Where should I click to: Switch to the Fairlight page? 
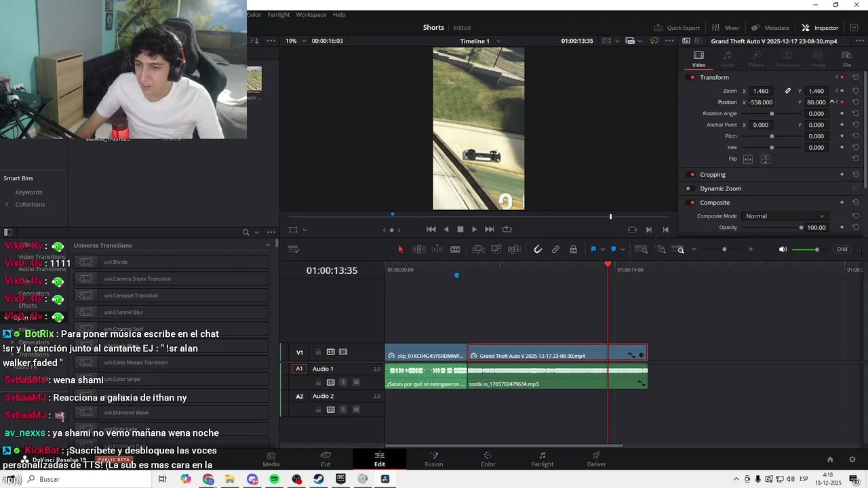[x=542, y=459]
